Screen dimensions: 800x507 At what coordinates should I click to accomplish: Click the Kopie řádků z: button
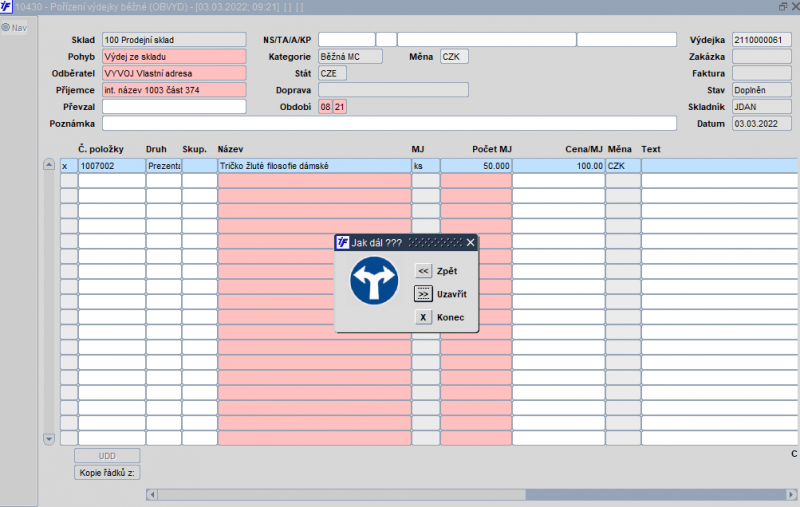(107, 473)
